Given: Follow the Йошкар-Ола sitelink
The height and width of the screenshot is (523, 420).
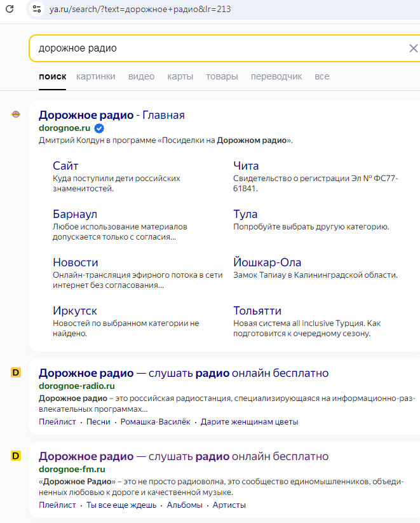Looking at the screenshot, I should (267, 262).
